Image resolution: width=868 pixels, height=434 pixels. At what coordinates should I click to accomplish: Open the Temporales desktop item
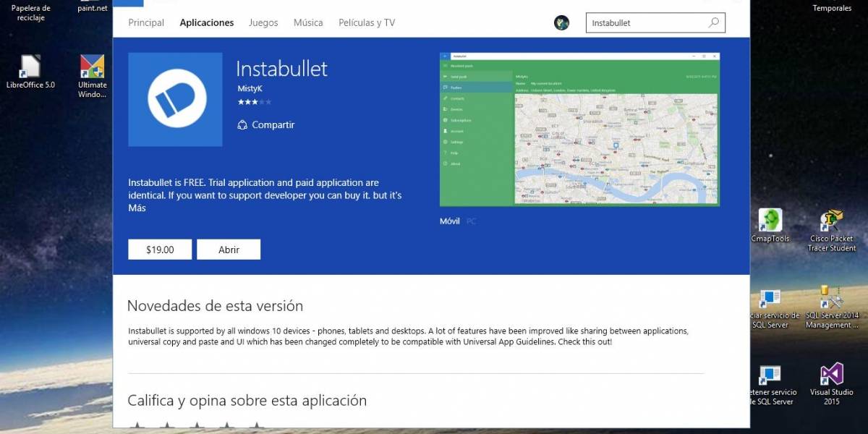pos(832,7)
